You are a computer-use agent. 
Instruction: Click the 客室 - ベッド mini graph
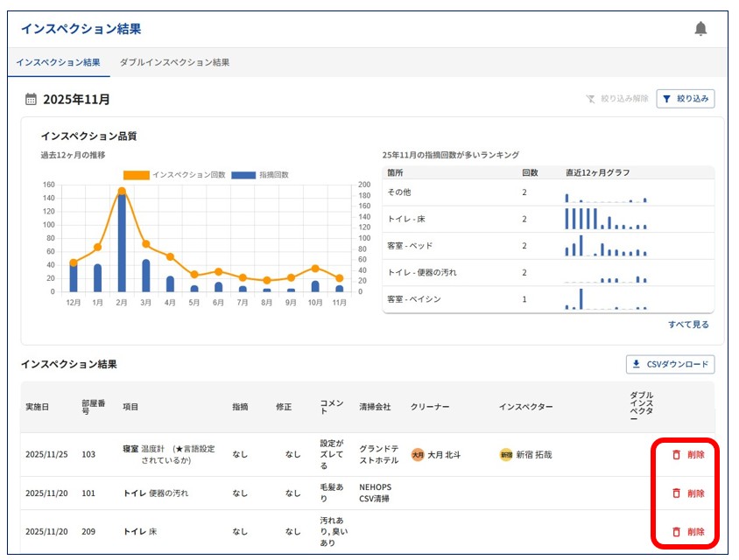tap(606, 246)
